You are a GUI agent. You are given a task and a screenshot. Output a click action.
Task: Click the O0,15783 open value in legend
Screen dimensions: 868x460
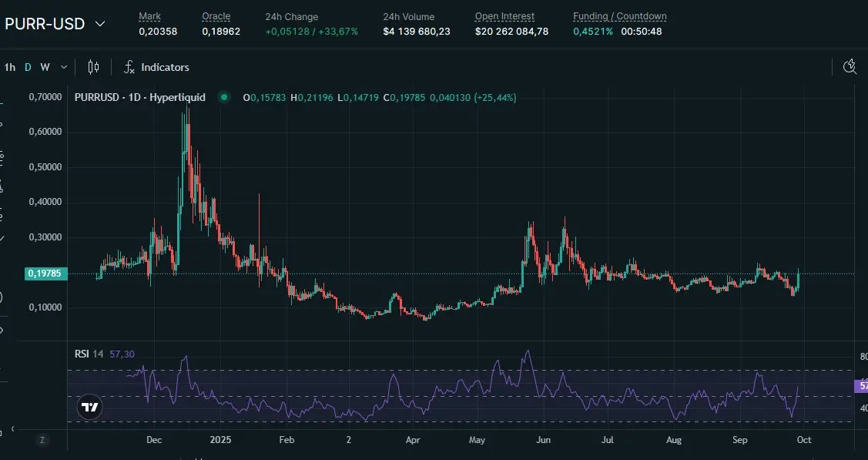point(265,97)
